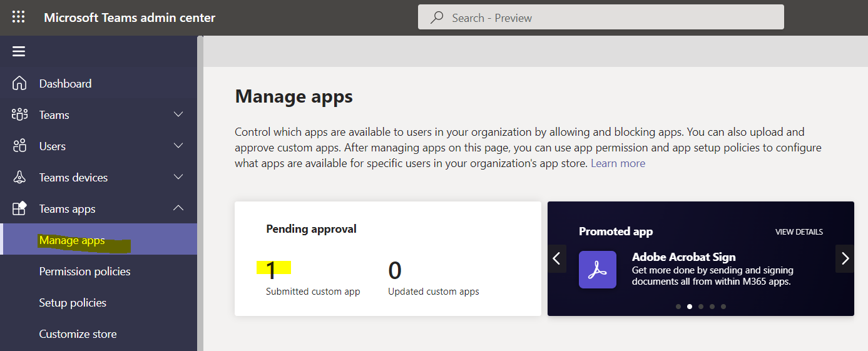The height and width of the screenshot is (351, 868).
Task: Select the active second carousel dot
Action: 690,307
